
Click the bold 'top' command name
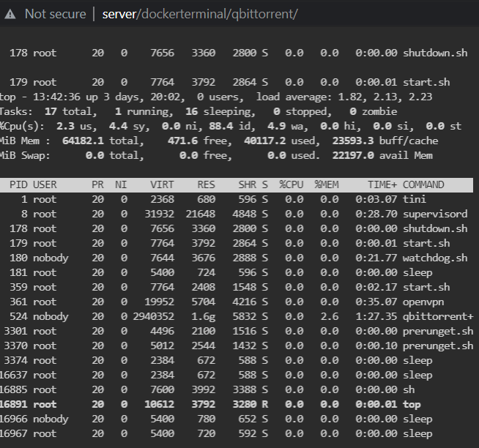(412, 405)
